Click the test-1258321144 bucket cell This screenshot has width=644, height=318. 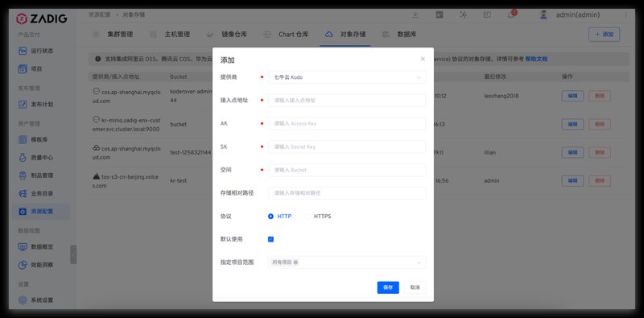[191, 152]
